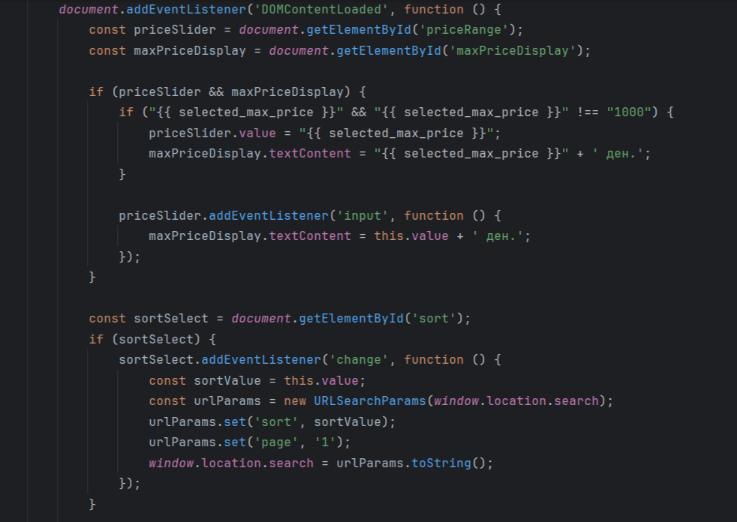
Task: Click the ' ден.' string after selected_max_price
Action: [618, 154]
